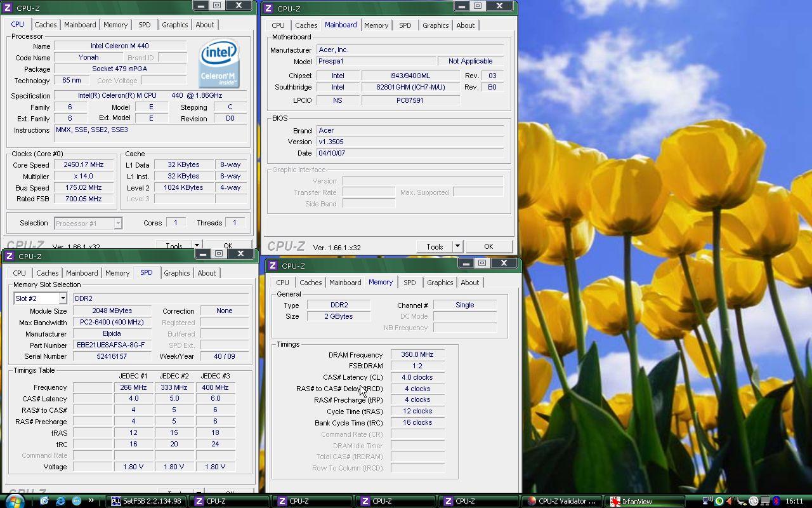The width and height of the screenshot is (812, 508).
Task: Click Tools button in the CPU window
Action: (174, 246)
